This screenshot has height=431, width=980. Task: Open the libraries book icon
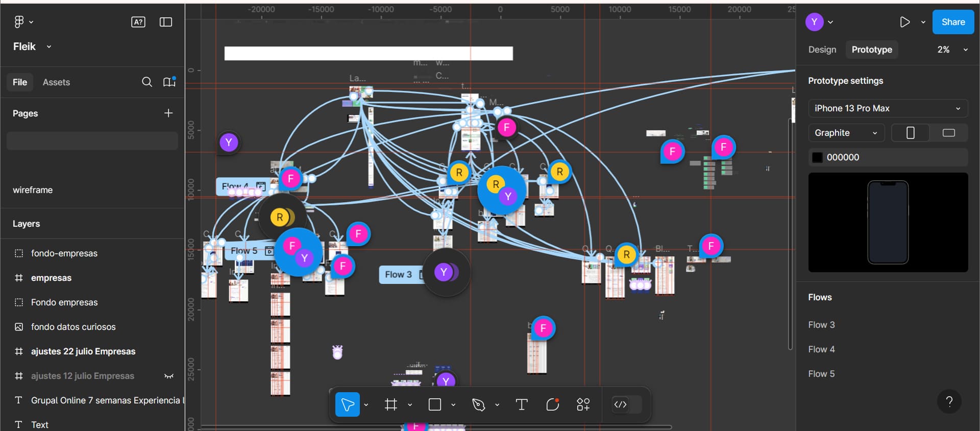tap(169, 82)
